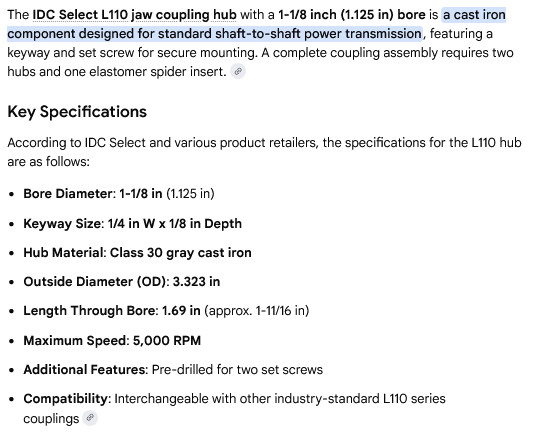Click the "Hub Material" bullet label

pos(63,253)
